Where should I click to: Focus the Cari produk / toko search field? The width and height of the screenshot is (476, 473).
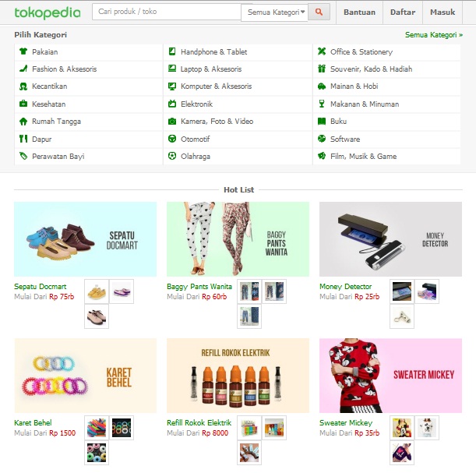167,12
